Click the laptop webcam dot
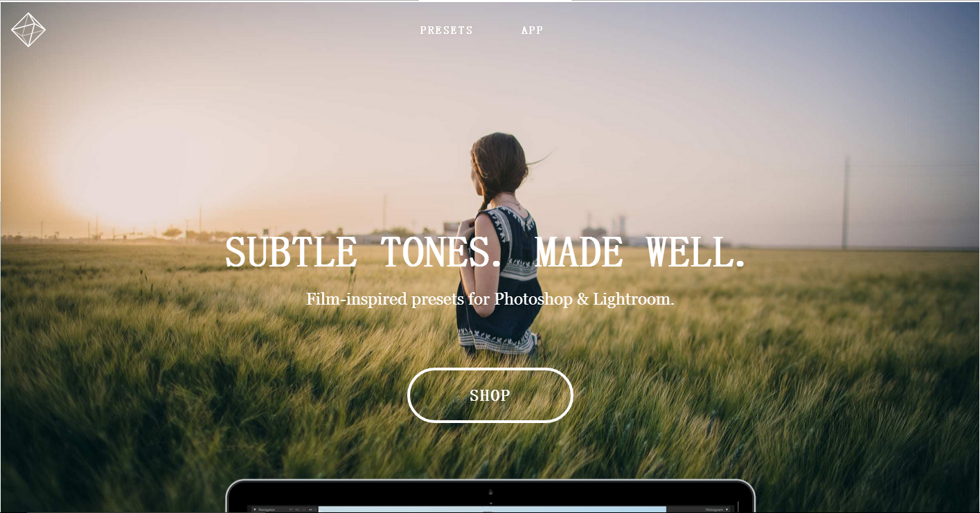 pyautogui.click(x=490, y=492)
